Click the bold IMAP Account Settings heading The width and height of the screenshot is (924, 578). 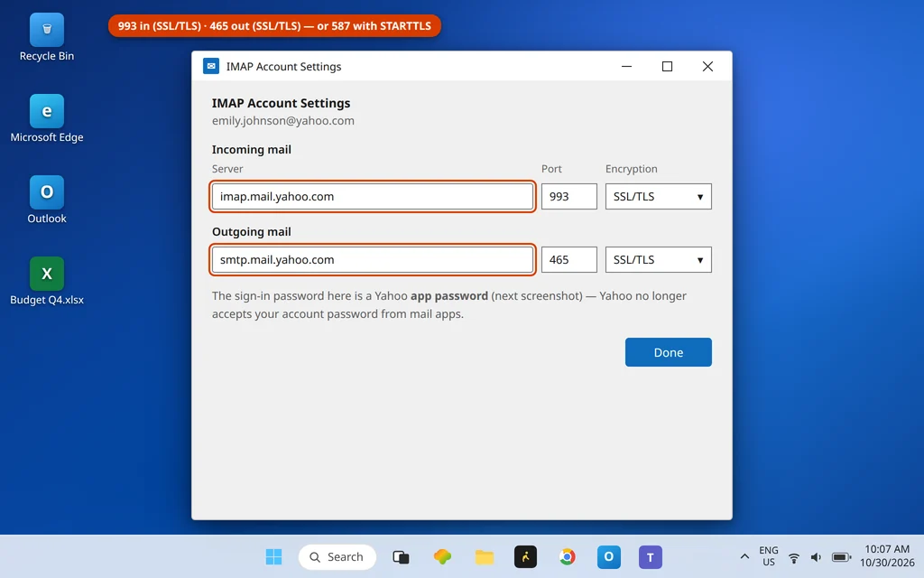pyautogui.click(x=282, y=103)
